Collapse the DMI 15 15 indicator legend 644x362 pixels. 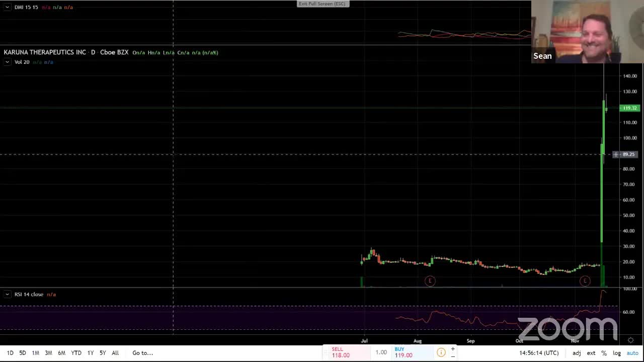tap(7, 7)
